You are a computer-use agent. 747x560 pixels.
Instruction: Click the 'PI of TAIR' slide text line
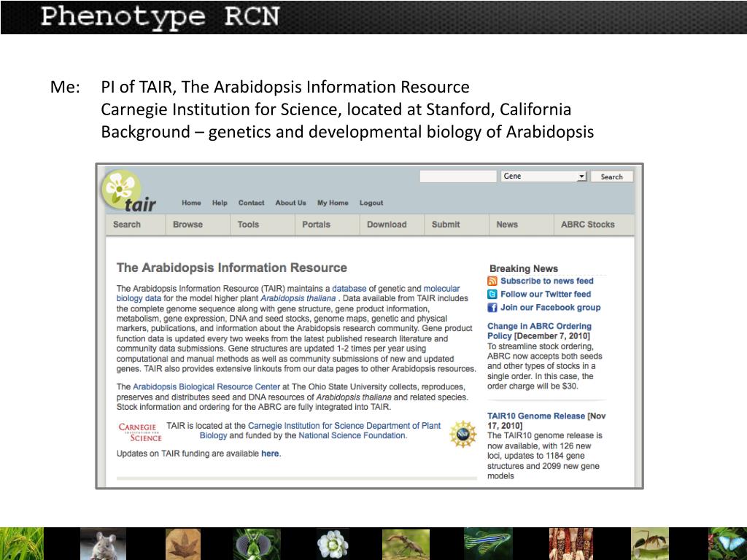pyautogui.click(x=285, y=87)
